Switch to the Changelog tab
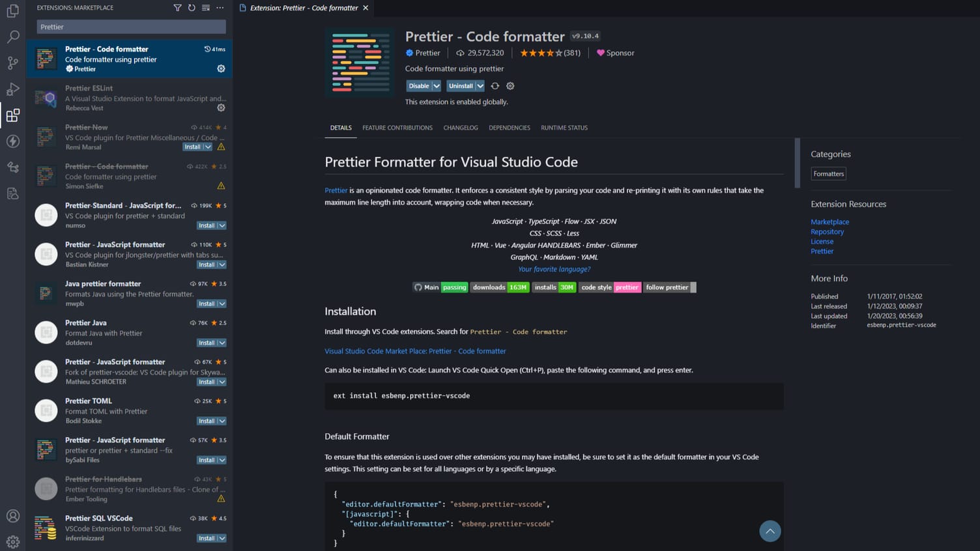The image size is (980, 551). click(461, 128)
